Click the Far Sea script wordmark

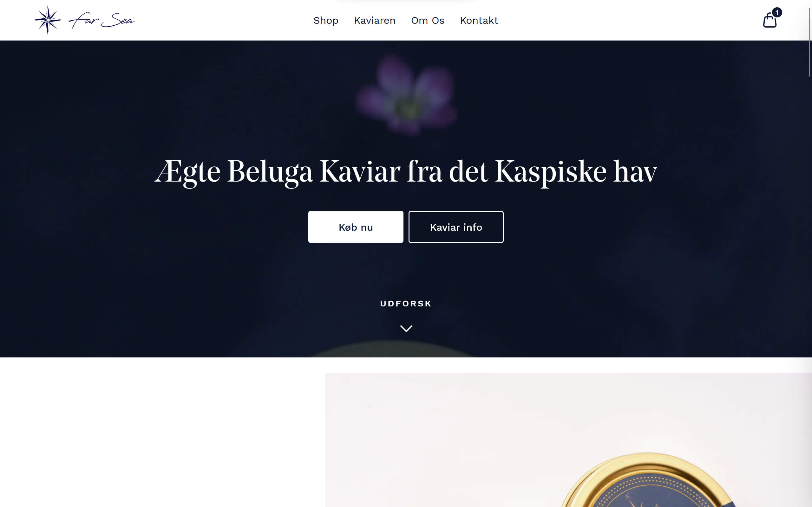pyautogui.click(x=101, y=21)
